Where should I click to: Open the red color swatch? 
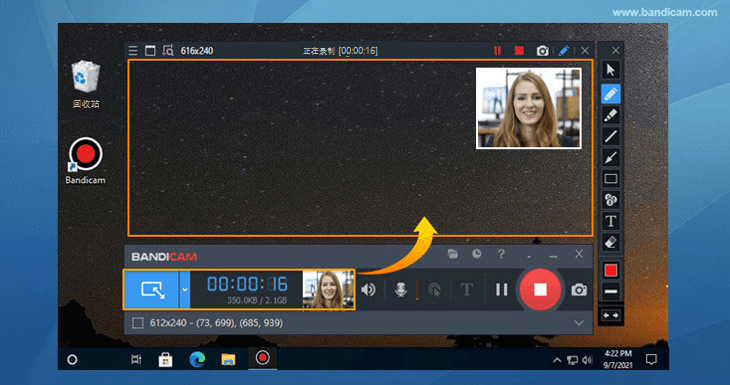pyautogui.click(x=610, y=270)
